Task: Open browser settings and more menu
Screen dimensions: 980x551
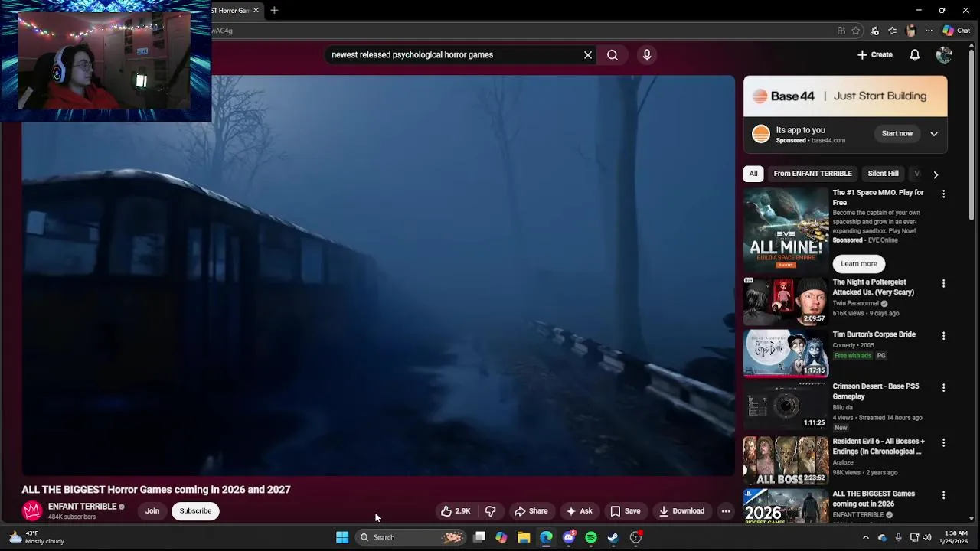Action: (x=929, y=31)
